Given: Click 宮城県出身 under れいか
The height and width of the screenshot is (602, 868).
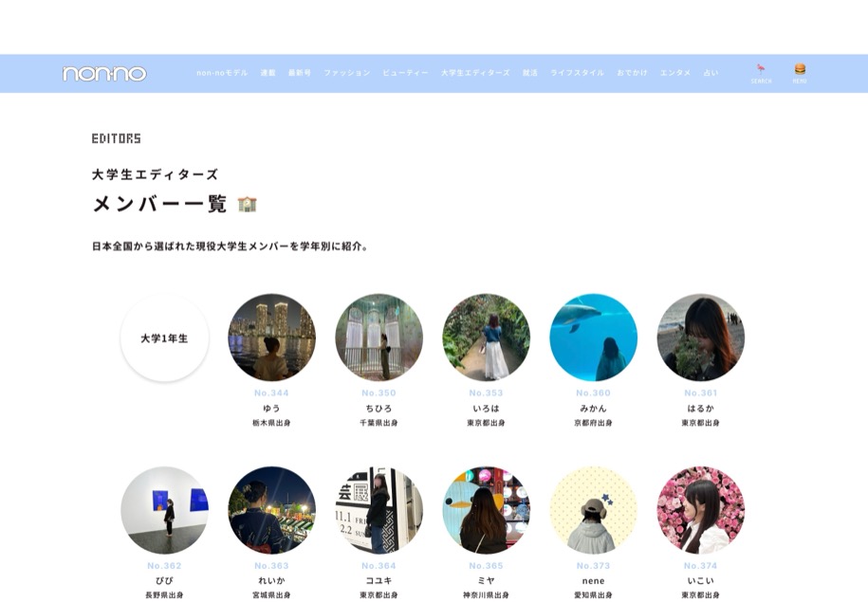Looking at the screenshot, I should [271, 595].
